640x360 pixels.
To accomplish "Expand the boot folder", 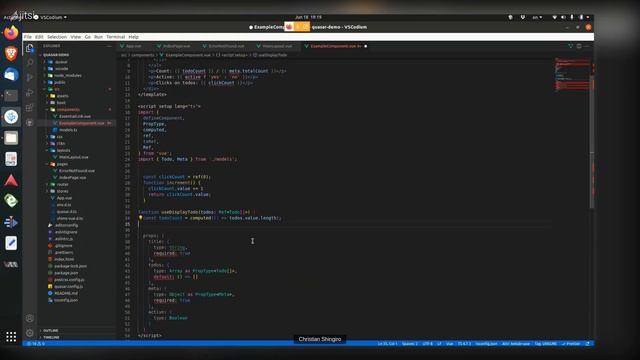I will click(61, 102).
